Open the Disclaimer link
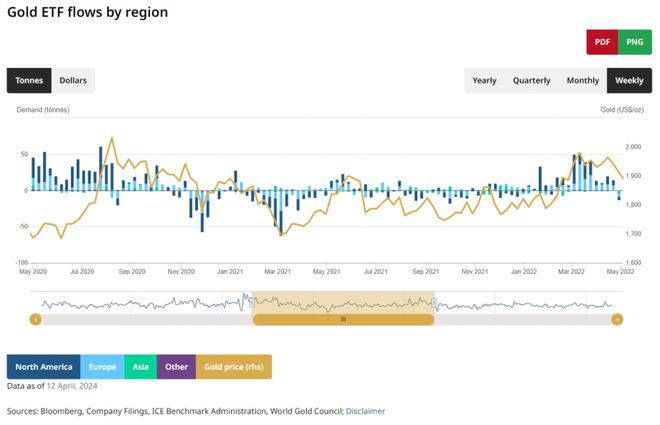 tap(365, 411)
